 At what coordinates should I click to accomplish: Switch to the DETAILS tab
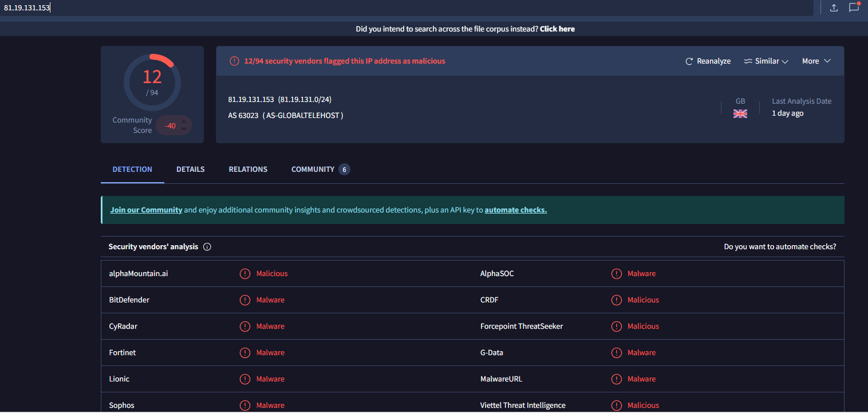(x=191, y=170)
